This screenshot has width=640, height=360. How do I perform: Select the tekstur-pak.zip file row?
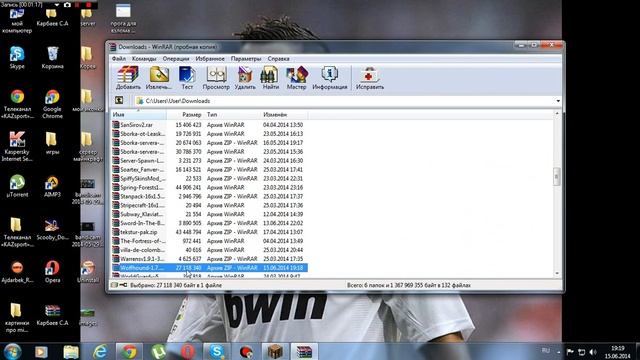point(209,232)
